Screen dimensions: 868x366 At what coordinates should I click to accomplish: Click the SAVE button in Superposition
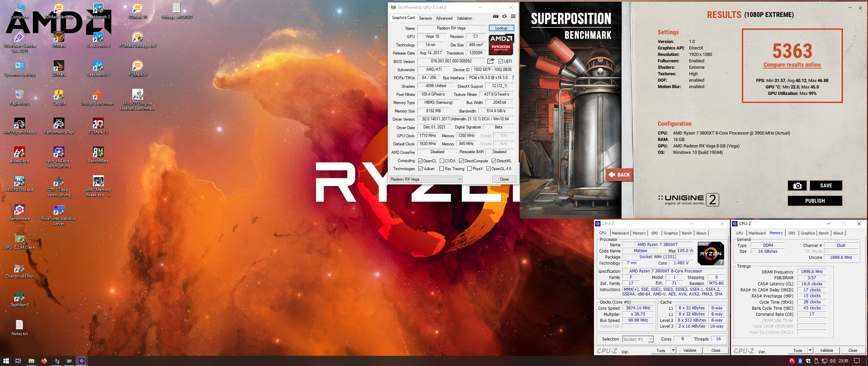[x=826, y=185]
